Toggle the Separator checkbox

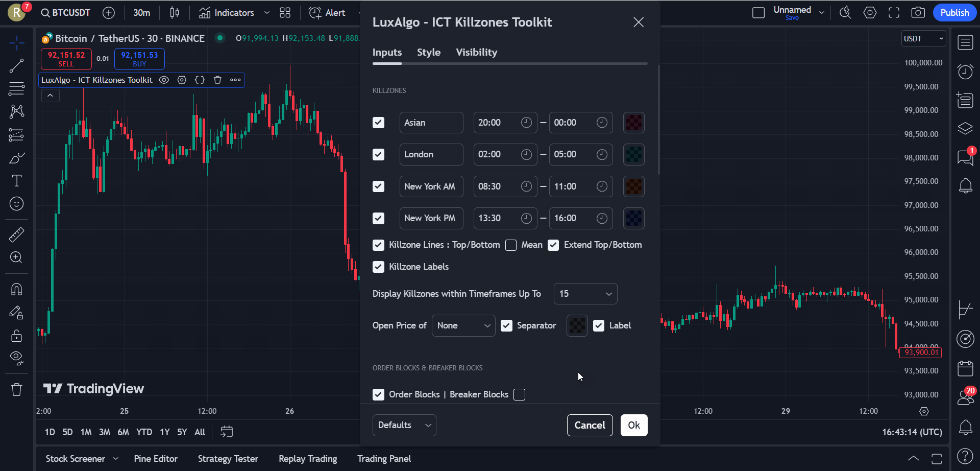click(x=506, y=325)
